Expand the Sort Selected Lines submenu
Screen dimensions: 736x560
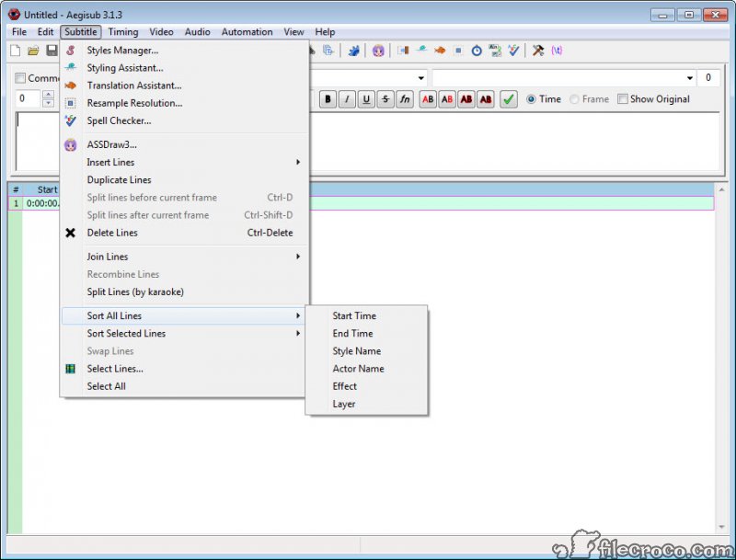coord(182,334)
